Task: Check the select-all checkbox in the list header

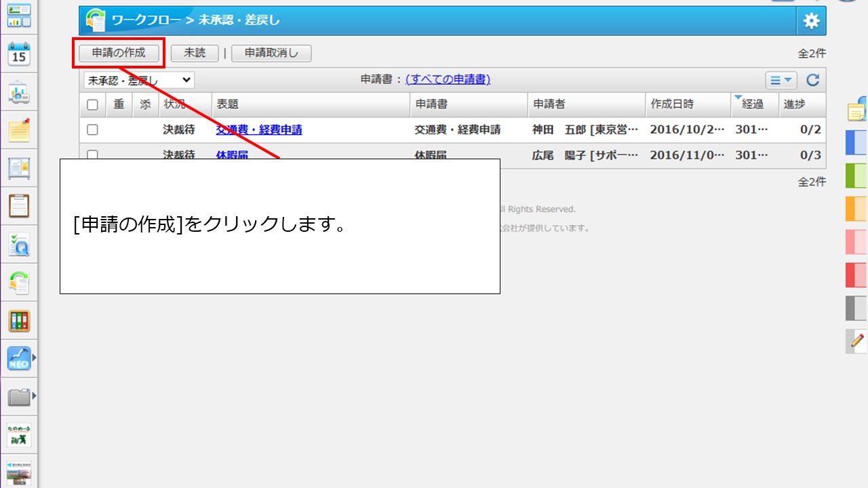Action: 93,104
